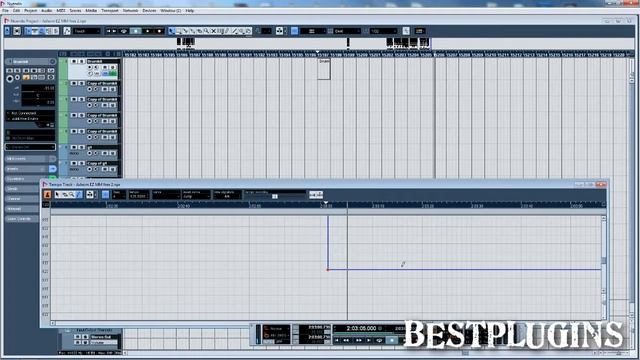Viewport: 640px width, 360px height.
Task: Select Zoom tool in Tempo Track editor
Action: (72, 195)
